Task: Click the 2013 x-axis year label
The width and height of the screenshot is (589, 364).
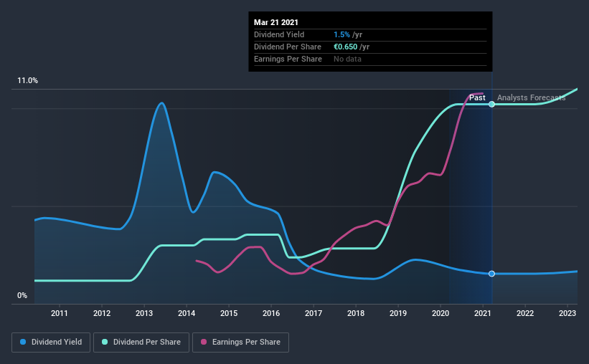Action: 144,313
